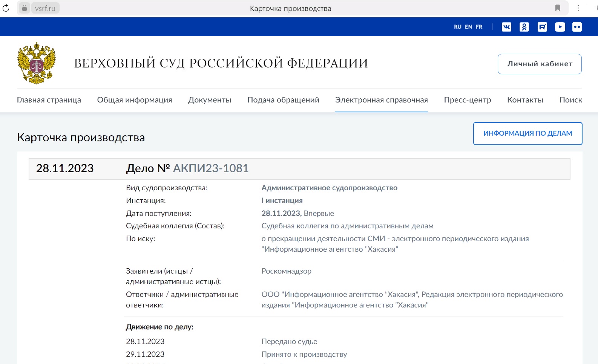Open the Flickr photo icon
This screenshot has height=364, width=598.
(577, 27)
